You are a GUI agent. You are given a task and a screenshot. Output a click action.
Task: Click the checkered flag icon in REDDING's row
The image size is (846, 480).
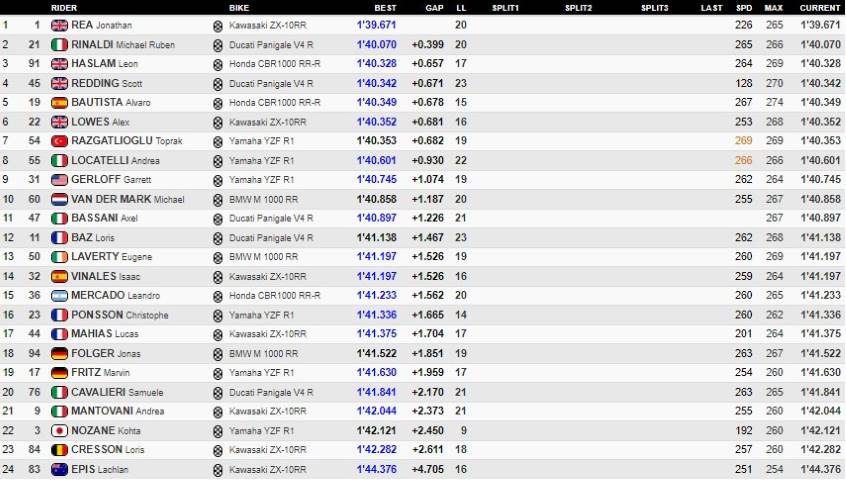click(218, 84)
